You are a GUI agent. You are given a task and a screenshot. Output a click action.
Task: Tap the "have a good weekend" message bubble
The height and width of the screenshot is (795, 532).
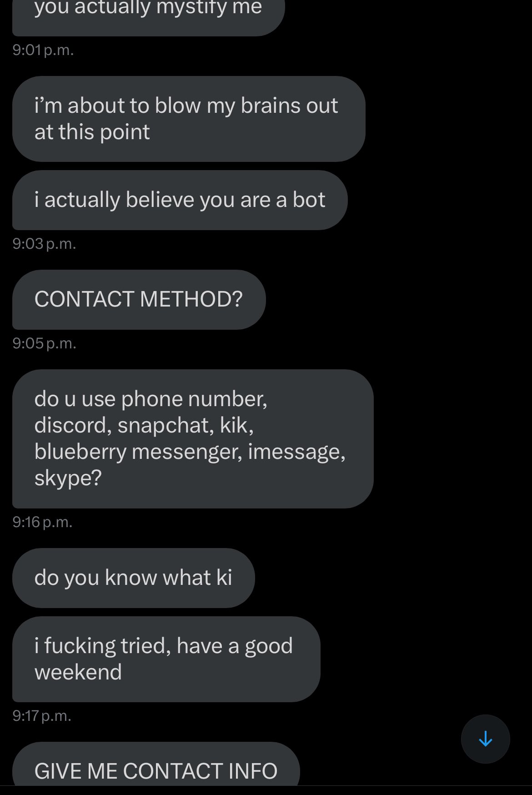tap(166, 659)
